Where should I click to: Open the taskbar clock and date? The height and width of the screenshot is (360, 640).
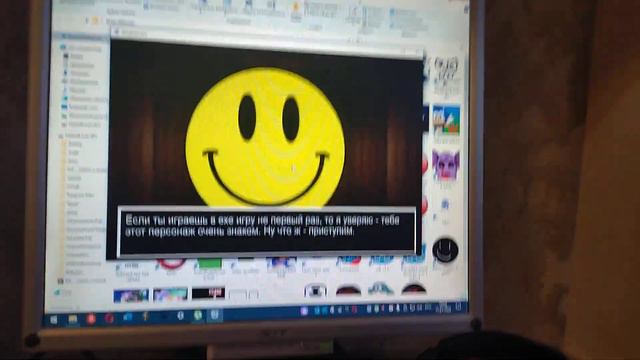444,308
